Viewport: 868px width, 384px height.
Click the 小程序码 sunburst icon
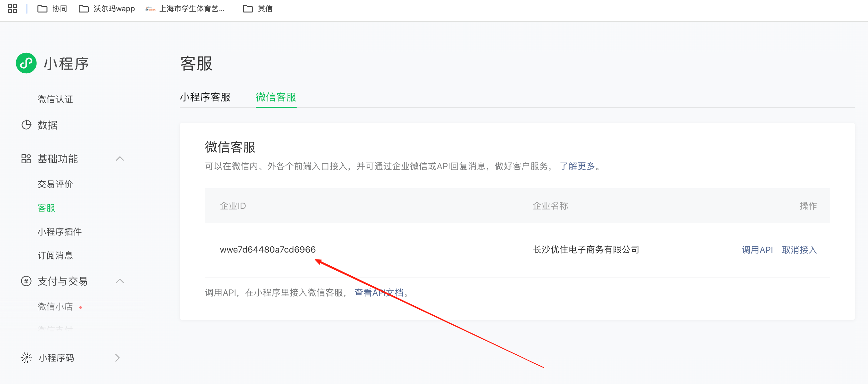tap(26, 358)
